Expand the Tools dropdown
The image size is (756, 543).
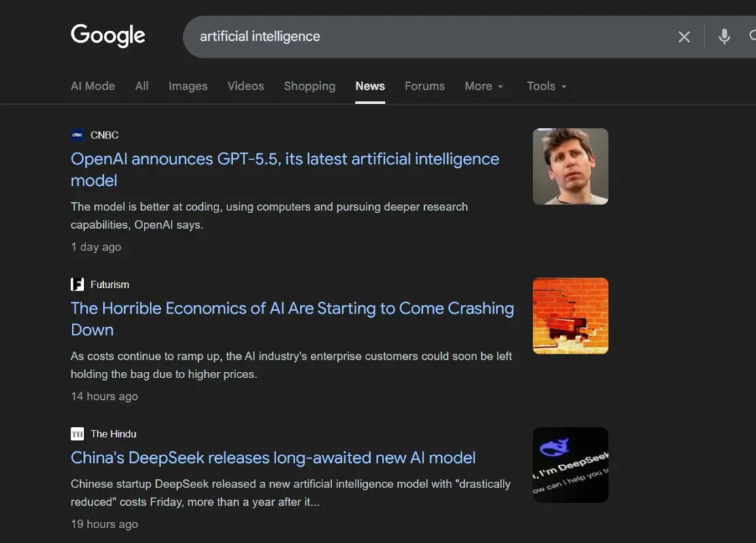(x=547, y=86)
